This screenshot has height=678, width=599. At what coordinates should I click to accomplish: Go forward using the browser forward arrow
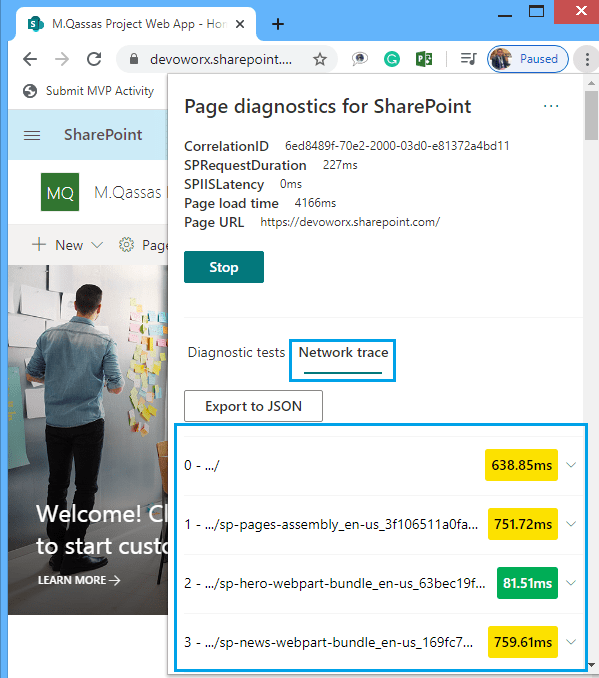click(x=62, y=59)
